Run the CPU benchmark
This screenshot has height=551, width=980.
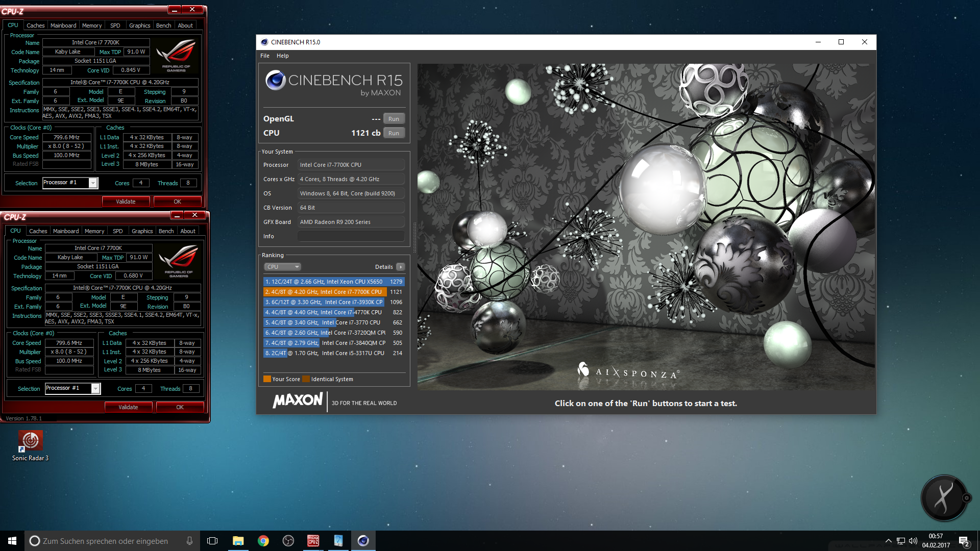pyautogui.click(x=394, y=133)
